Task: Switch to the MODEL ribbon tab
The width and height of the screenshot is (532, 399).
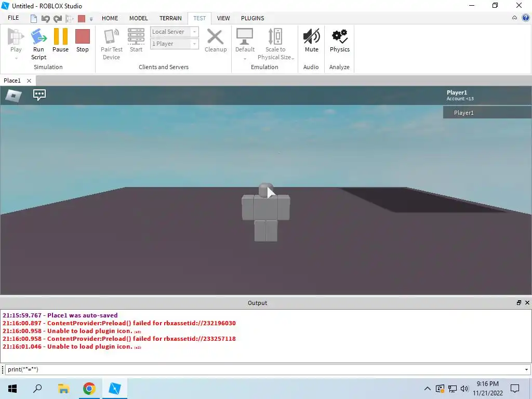Action: coord(138,18)
